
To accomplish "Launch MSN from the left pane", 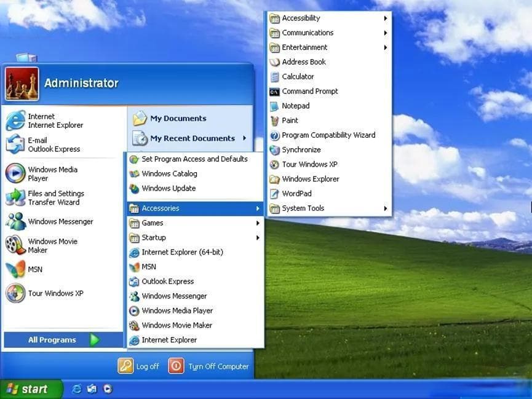I will 63,269.
